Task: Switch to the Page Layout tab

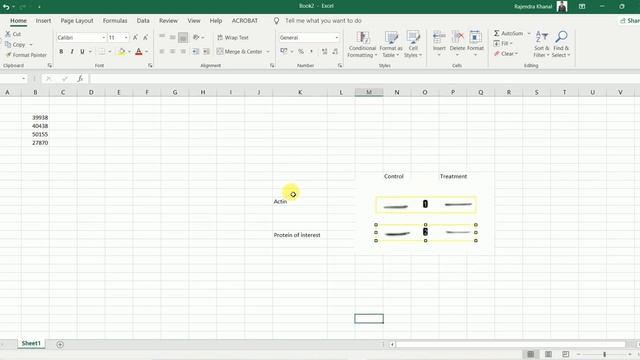Action: tap(77, 21)
